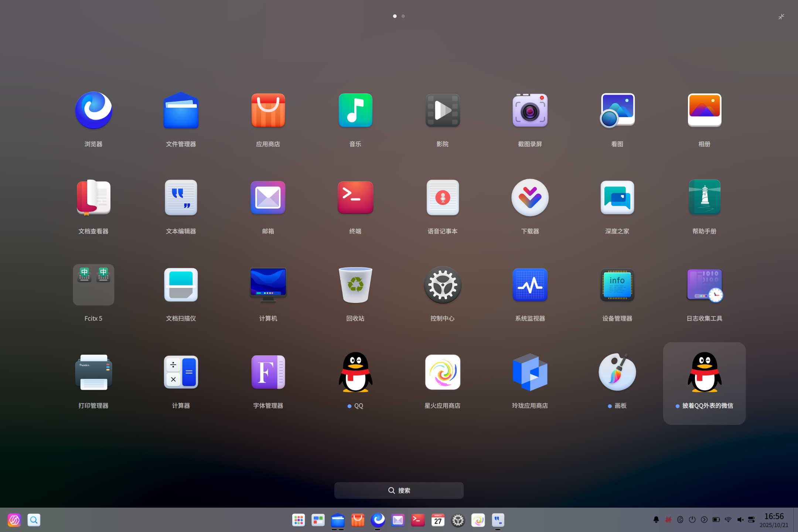This screenshot has height=532, width=798.
Task: Open the 回收站 trash
Action: click(x=355, y=285)
